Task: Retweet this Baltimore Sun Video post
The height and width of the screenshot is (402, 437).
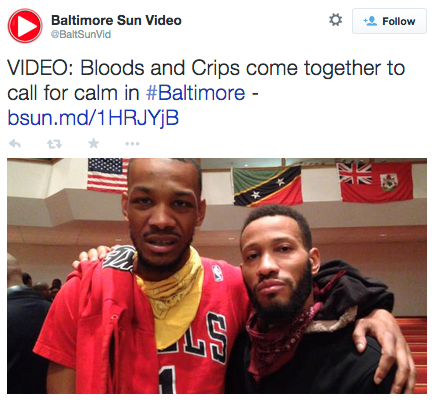Action: [54, 144]
